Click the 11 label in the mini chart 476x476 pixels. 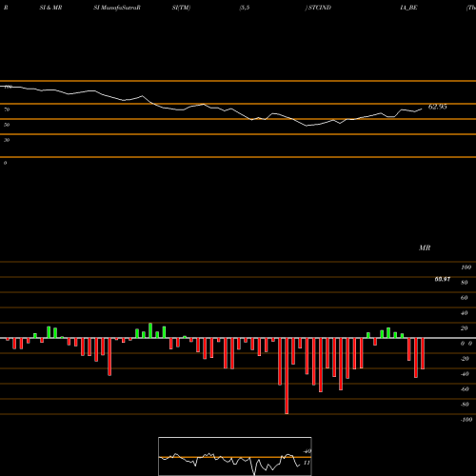click(x=307, y=463)
